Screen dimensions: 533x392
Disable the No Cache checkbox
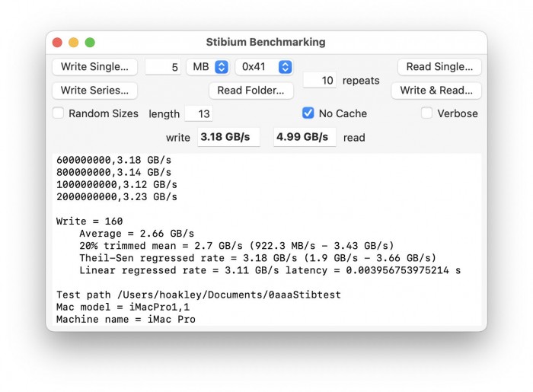pos(308,113)
